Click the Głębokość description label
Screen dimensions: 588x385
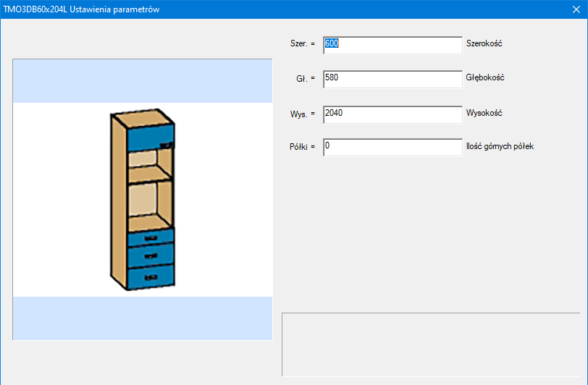[x=485, y=78]
